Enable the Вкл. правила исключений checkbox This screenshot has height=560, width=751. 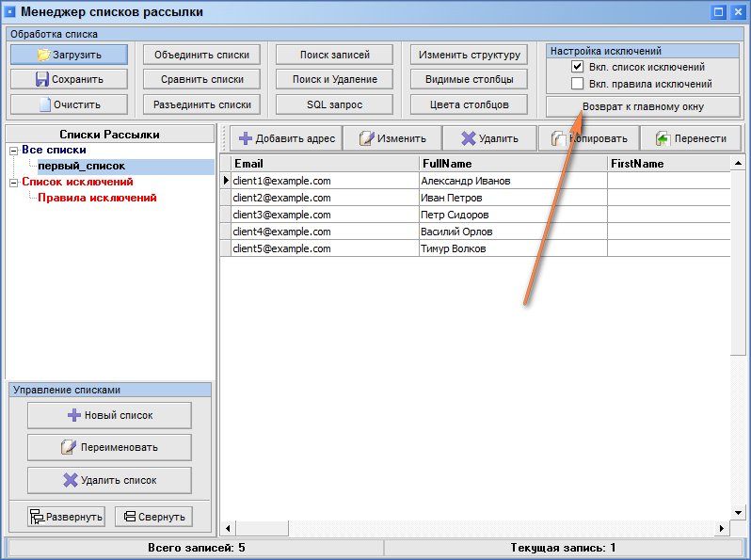coord(577,84)
